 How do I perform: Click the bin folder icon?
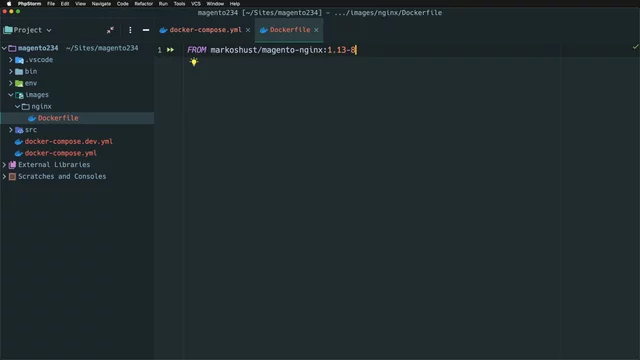(x=19, y=71)
